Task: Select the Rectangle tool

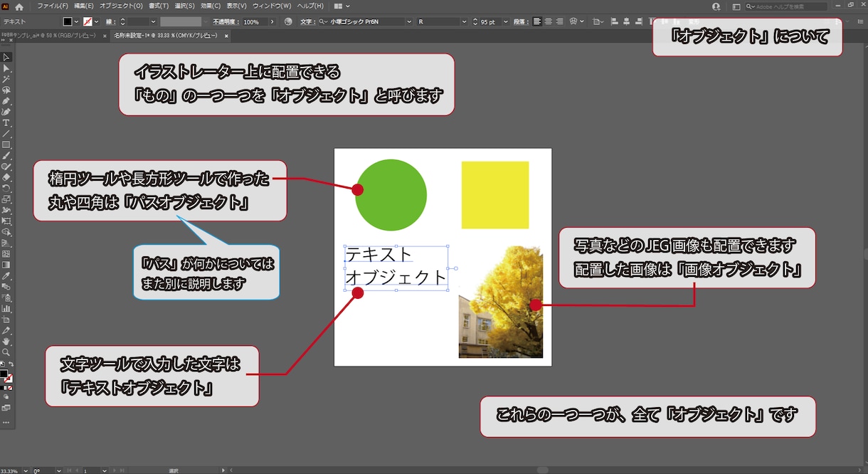Action: click(6, 144)
